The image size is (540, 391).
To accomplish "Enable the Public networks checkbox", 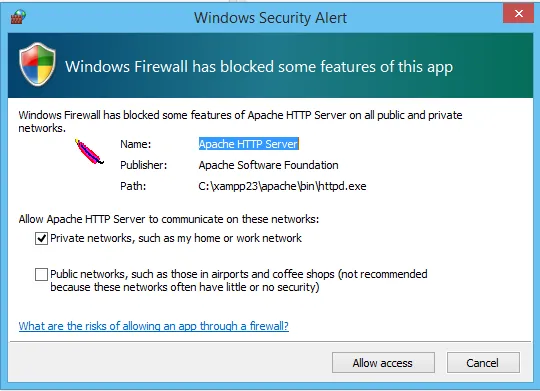I will click(x=41, y=275).
